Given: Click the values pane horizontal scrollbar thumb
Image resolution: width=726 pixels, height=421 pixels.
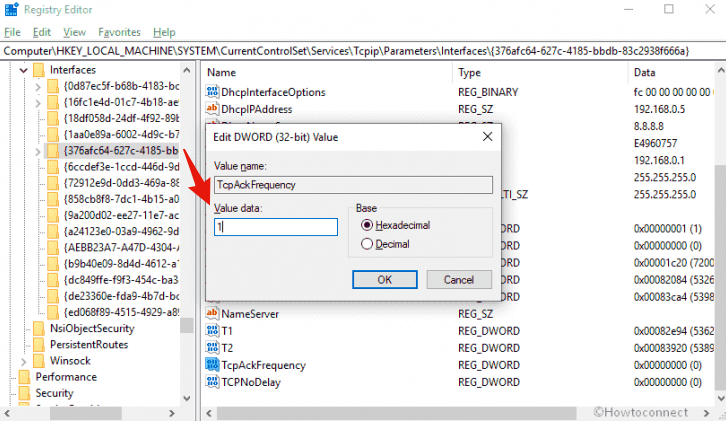Looking at the screenshot, I should tap(397, 413).
